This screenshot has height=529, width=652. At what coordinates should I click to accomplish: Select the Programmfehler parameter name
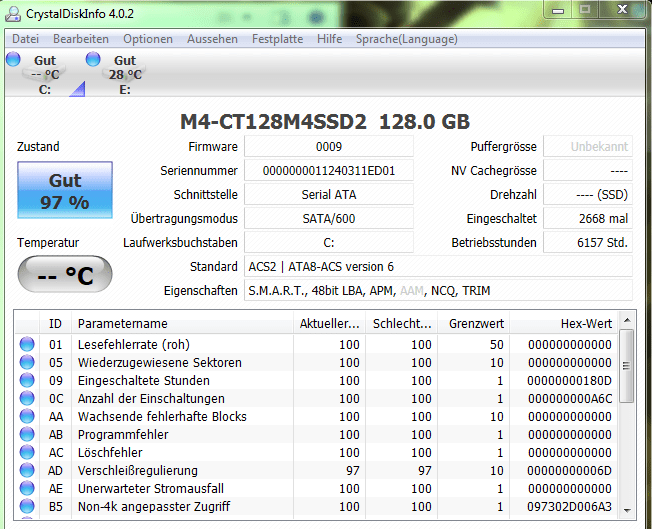pyautogui.click(x=123, y=434)
